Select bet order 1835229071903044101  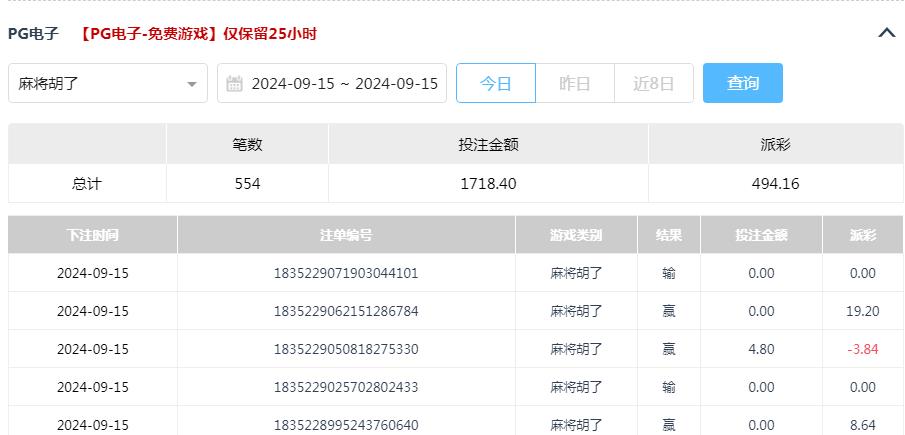[x=346, y=273]
